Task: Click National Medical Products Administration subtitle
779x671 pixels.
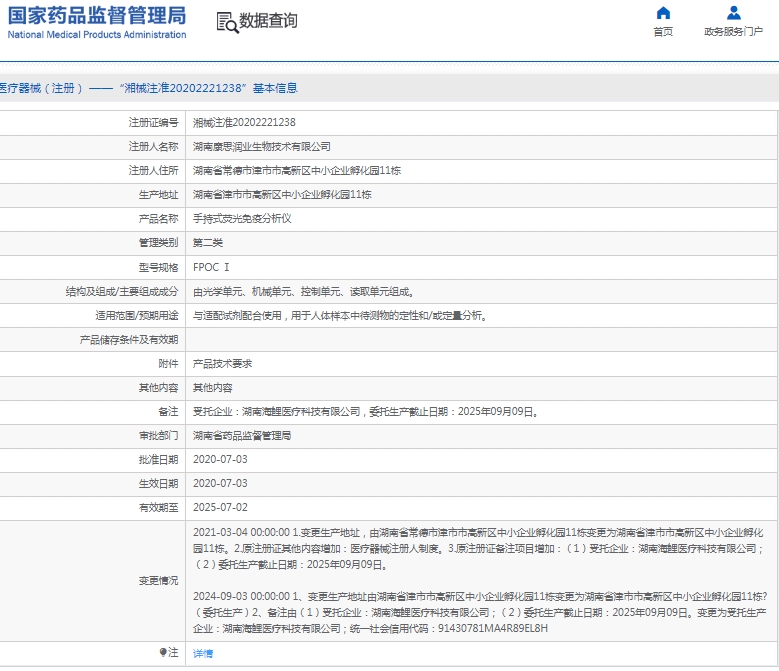Action: coord(97,35)
